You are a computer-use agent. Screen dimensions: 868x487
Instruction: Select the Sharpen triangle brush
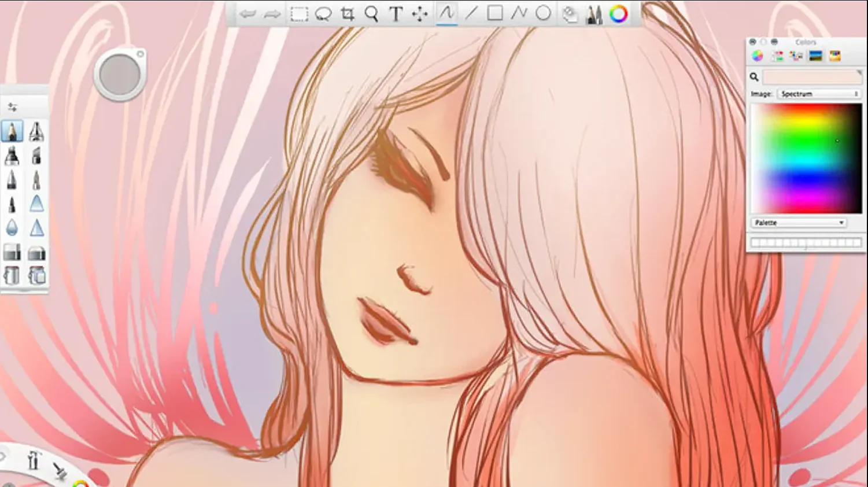point(36,204)
